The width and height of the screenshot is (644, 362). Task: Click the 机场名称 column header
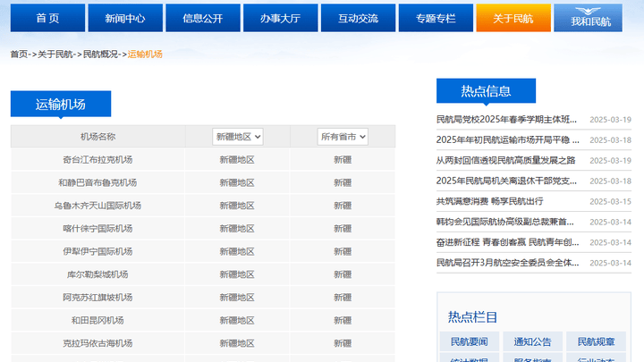click(97, 137)
